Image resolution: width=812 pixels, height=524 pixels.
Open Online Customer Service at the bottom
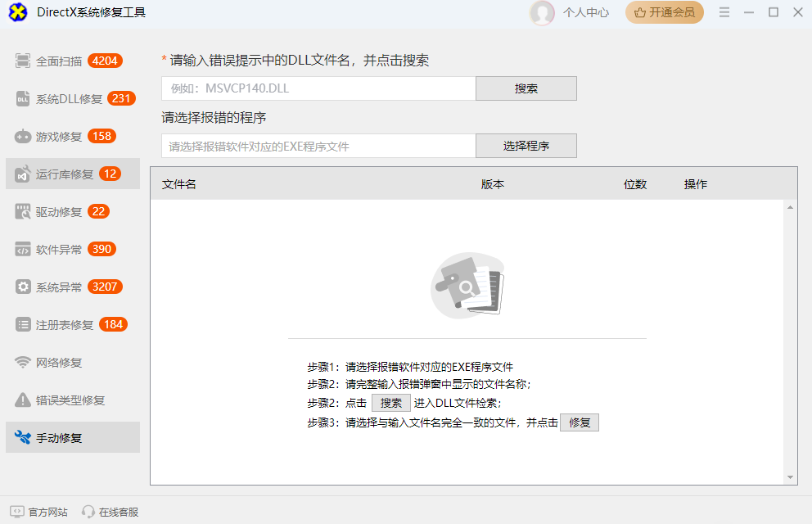111,511
